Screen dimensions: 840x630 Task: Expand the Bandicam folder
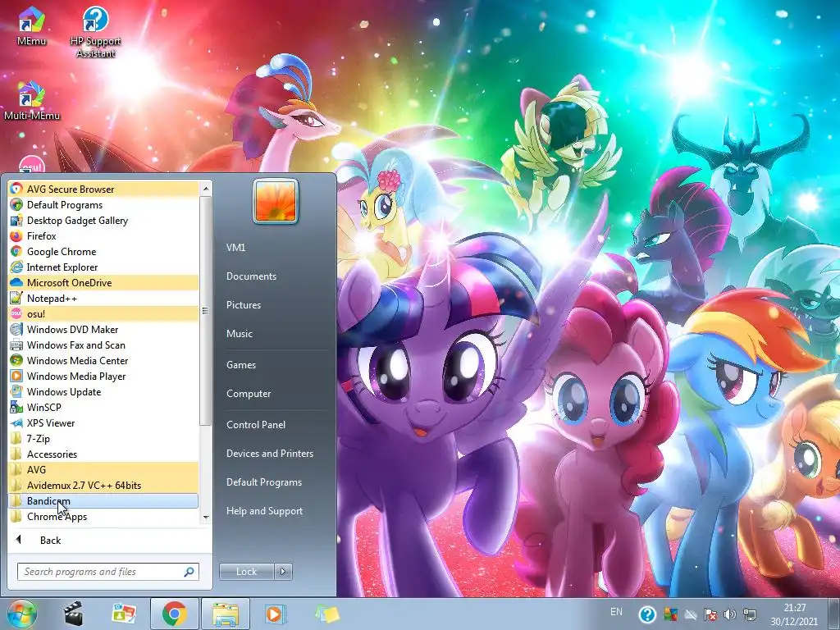(103, 500)
